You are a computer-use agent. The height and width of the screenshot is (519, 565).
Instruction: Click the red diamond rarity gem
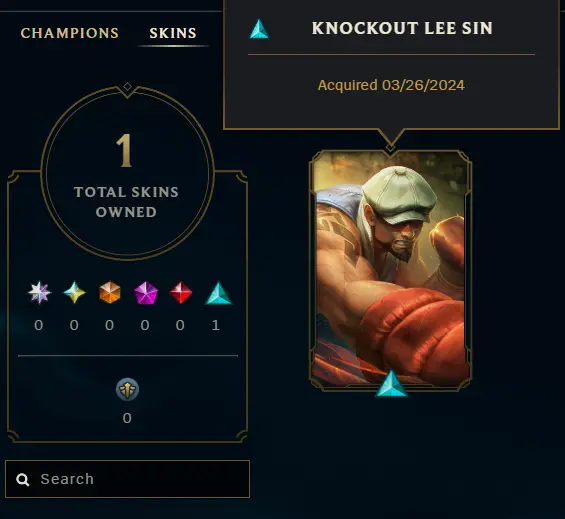(x=181, y=292)
